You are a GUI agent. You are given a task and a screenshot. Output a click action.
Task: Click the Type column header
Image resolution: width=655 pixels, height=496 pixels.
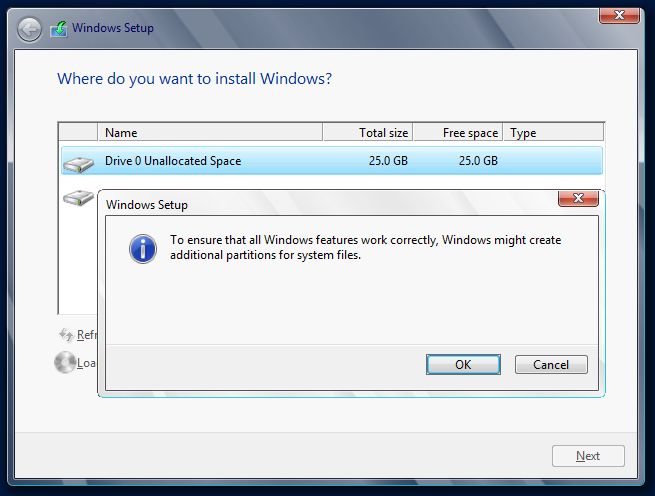click(x=553, y=132)
